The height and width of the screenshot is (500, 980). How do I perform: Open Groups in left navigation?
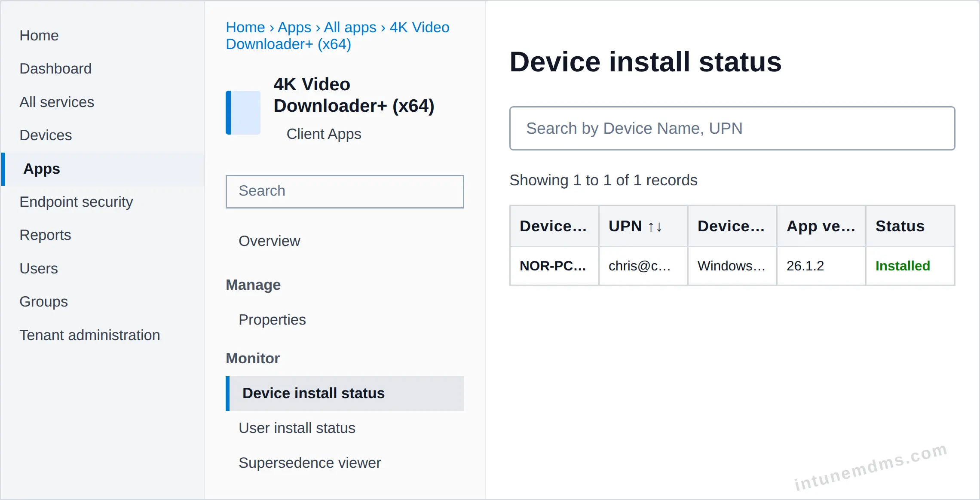[x=43, y=302]
